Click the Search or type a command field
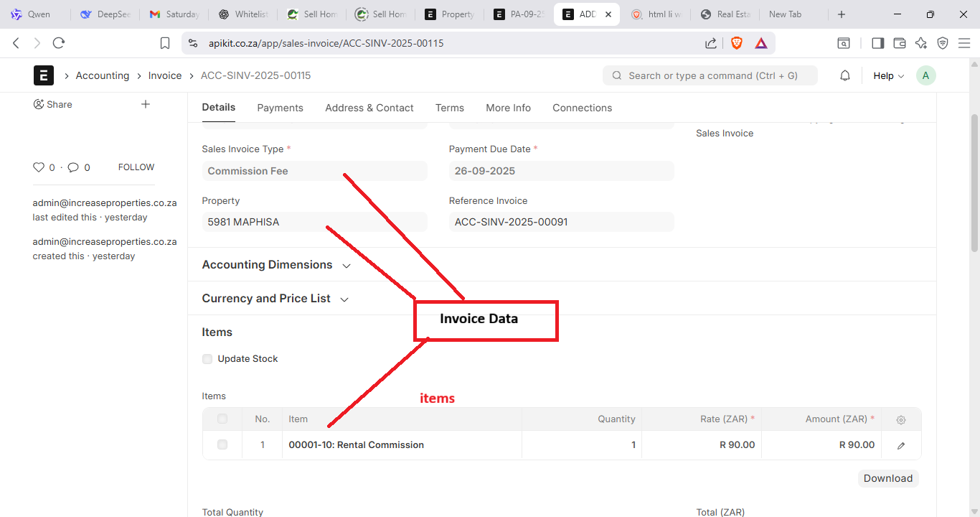980x517 pixels. (710, 75)
